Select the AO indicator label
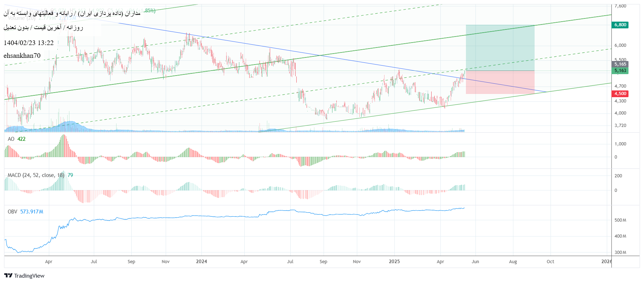This screenshot has height=283, width=644. pyautogui.click(x=11, y=139)
